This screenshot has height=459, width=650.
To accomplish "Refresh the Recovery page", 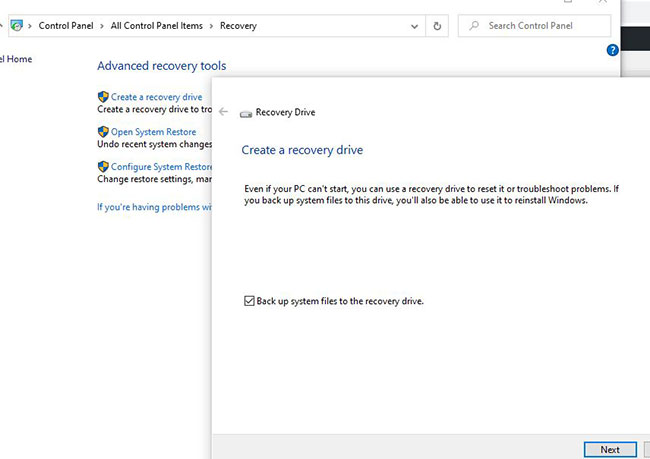I will coord(437,26).
